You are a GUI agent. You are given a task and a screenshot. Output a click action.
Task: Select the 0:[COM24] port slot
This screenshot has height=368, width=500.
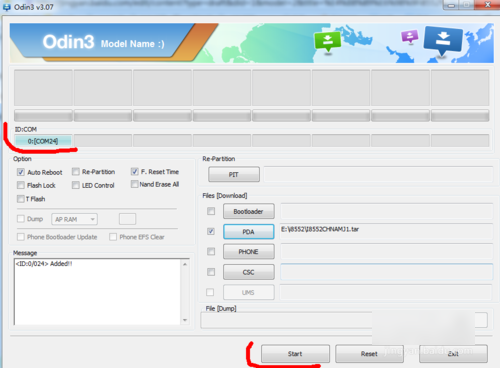43,141
